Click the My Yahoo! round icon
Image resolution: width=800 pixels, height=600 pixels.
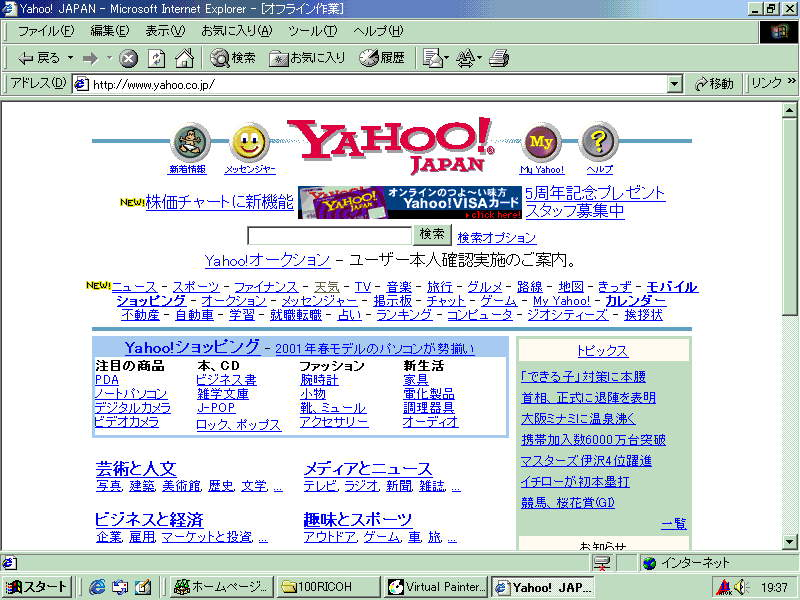(541, 142)
